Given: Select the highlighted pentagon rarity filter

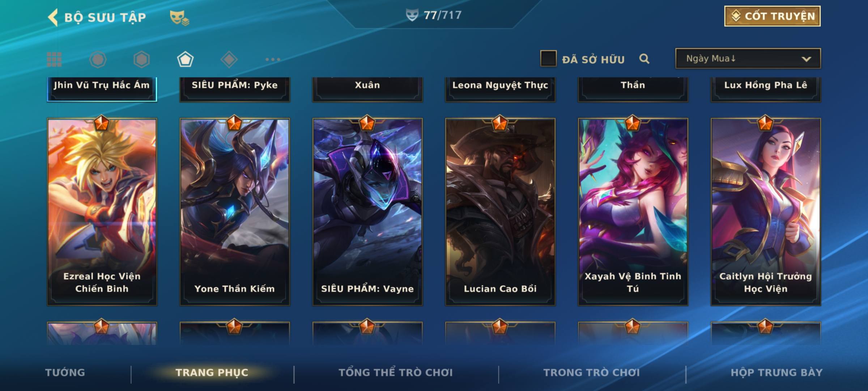Looking at the screenshot, I should pos(185,59).
